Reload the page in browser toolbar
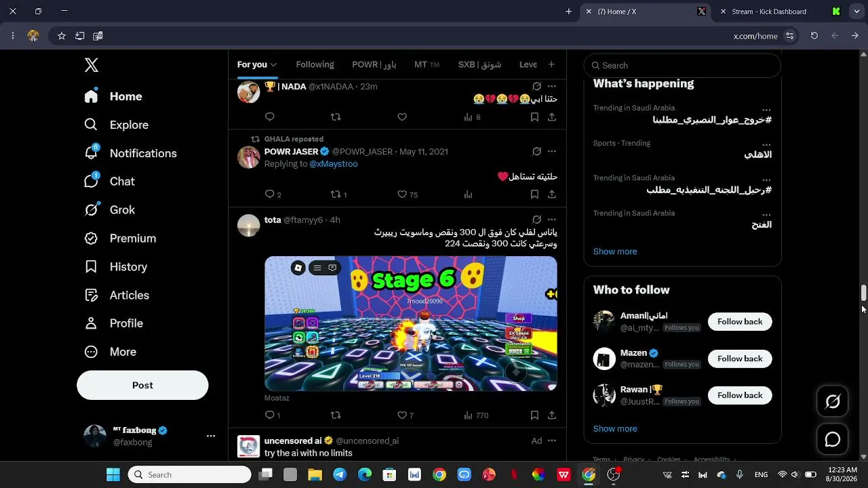This screenshot has height=488, width=868. tap(814, 36)
